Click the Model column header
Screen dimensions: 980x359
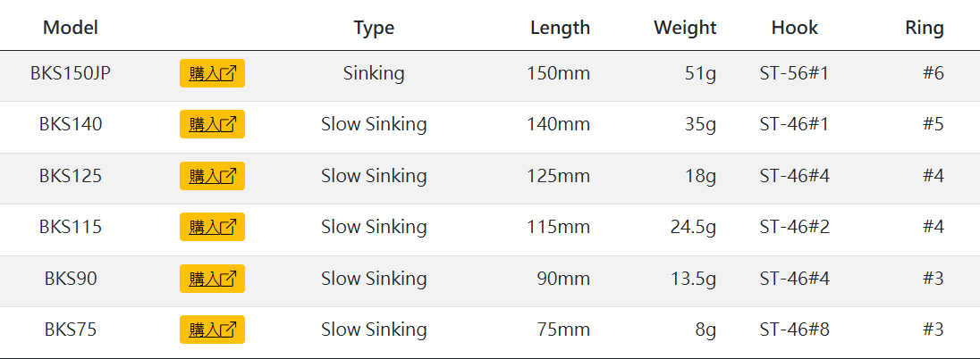pyautogui.click(x=71, y=28)
